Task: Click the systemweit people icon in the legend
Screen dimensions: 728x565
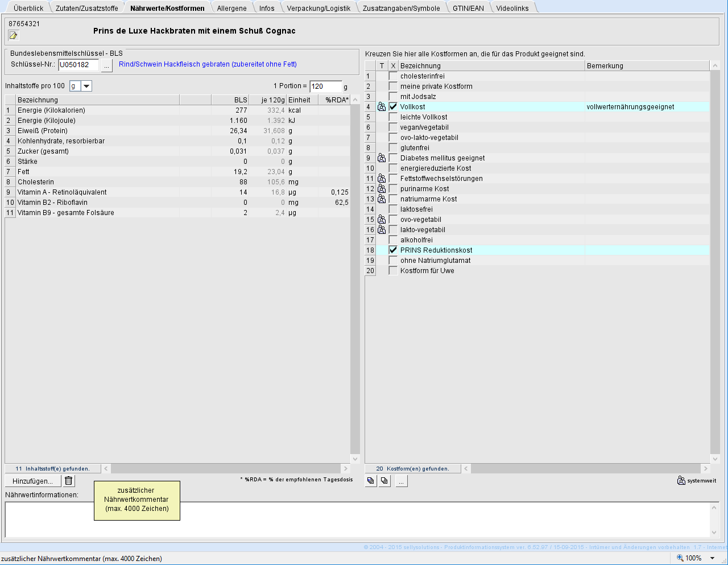Action: pyautogui.click(x=681, y=481)
